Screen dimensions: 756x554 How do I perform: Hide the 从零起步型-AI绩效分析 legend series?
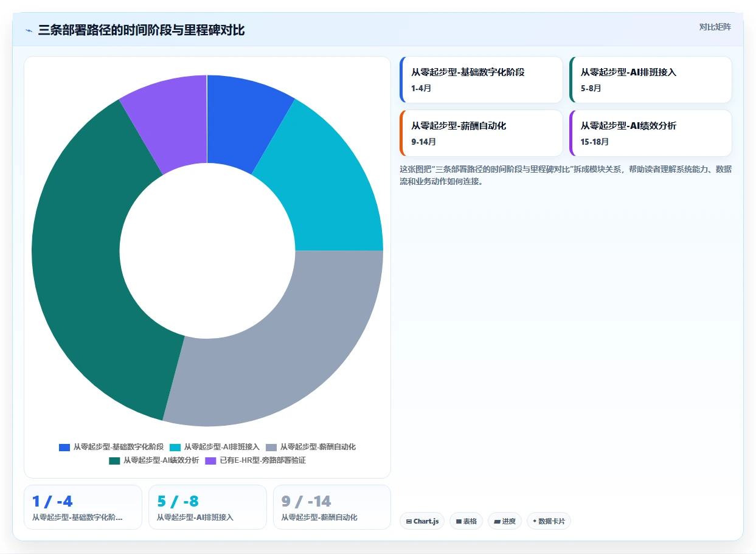pyautogui.click(x=154, y=460)
